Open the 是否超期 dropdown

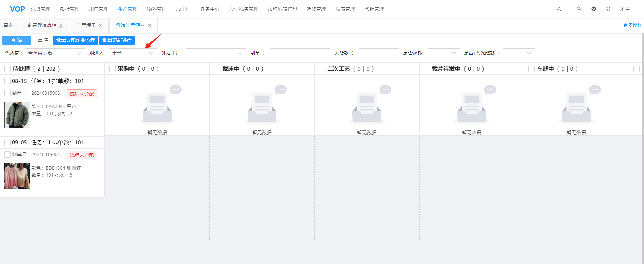click(443, 53)
